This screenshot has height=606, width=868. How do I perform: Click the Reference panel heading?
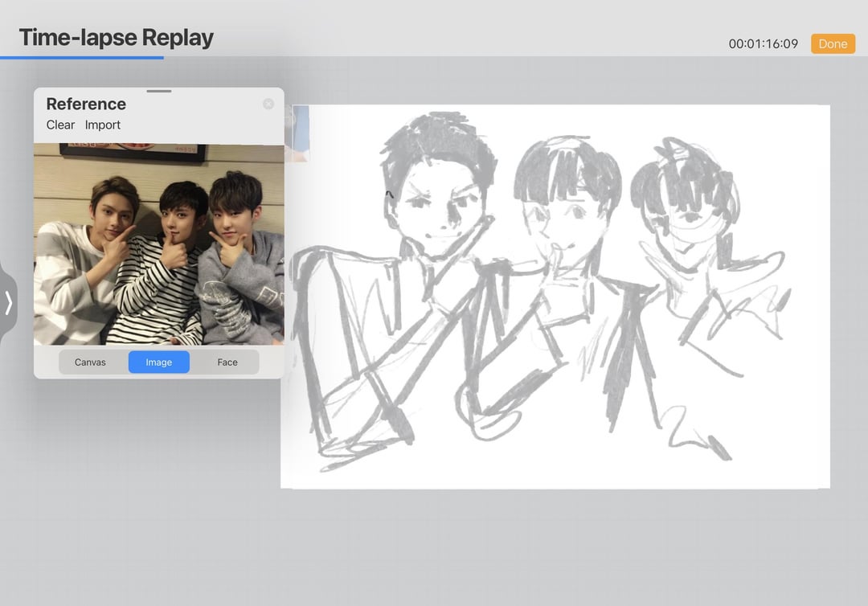[86, 104]
